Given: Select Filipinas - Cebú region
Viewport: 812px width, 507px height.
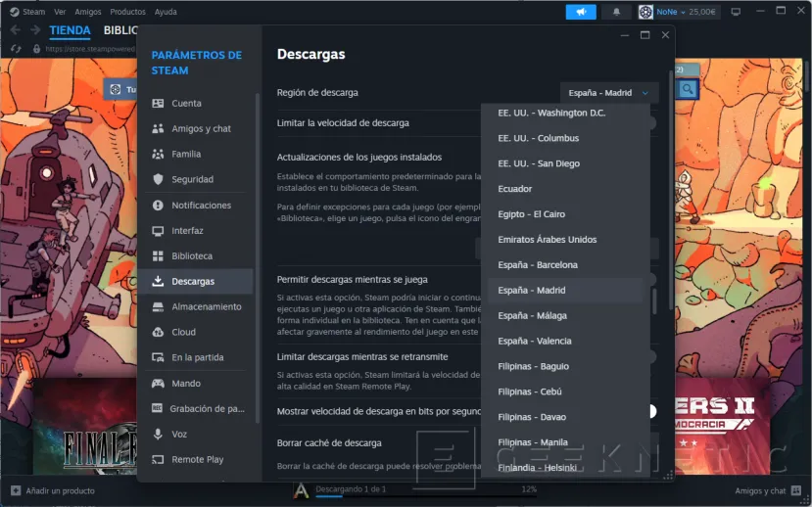Looking at the screenshot, I should point(565,392).
